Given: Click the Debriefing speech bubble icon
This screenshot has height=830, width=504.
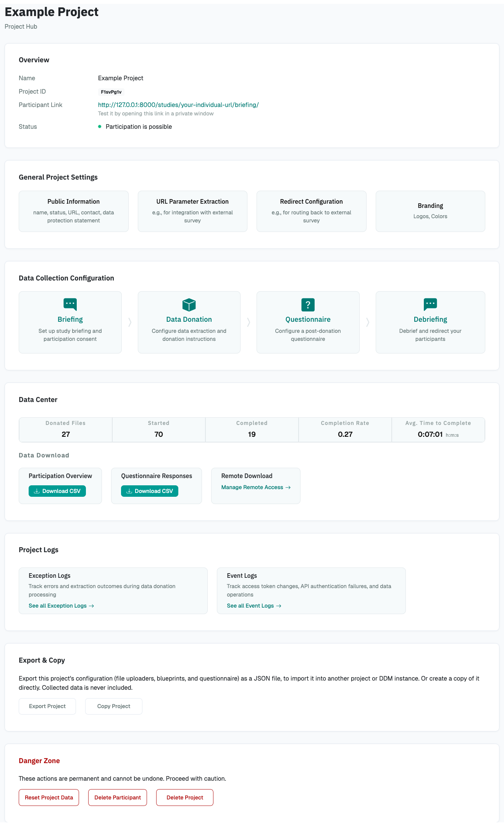Looking at the screenshot, I should point(430,305).
